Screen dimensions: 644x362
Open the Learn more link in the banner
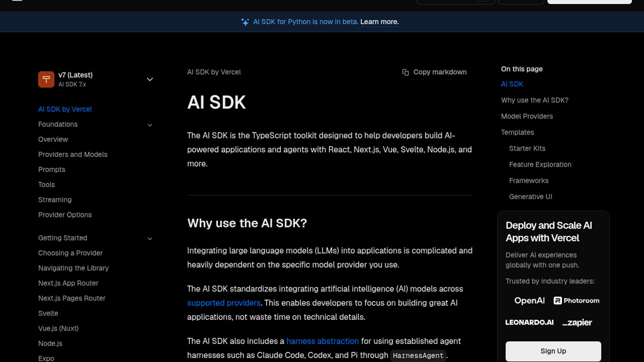pyautogui.click(x=379, y=22)
